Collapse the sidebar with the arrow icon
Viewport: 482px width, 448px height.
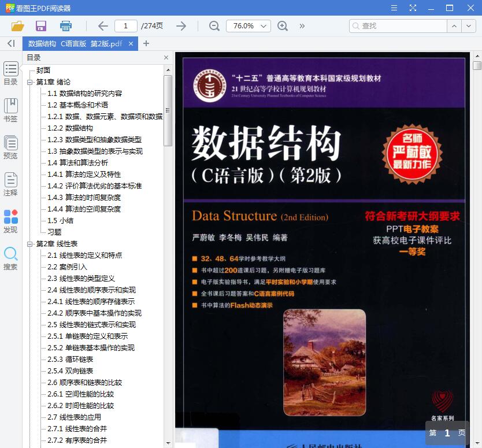point(11,43)
